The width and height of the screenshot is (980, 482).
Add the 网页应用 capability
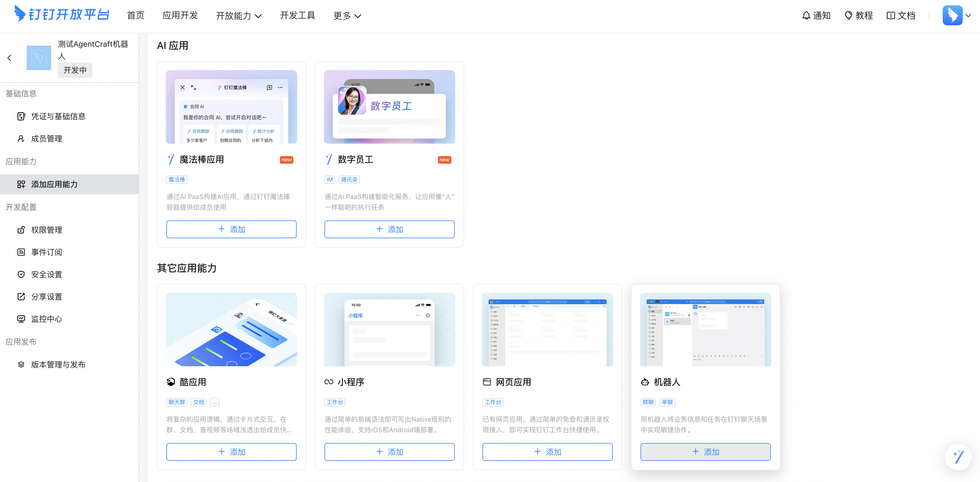click(547, 452)
